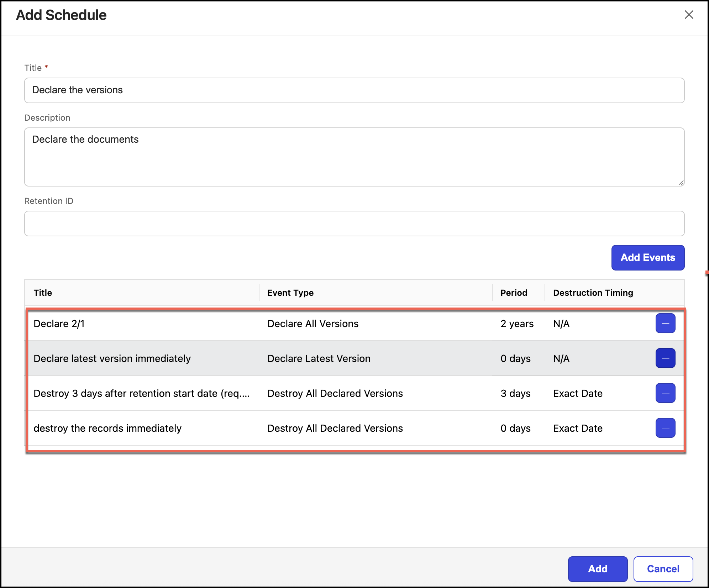Remove the Declare 2/1 event
709x588 pixels.
coord(665,323)
